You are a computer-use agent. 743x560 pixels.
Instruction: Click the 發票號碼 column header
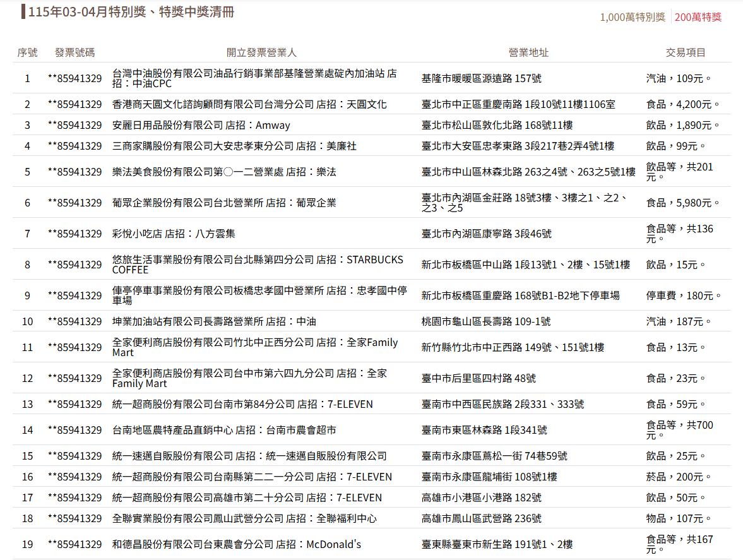pyautogui.click(x=75, y=52)
